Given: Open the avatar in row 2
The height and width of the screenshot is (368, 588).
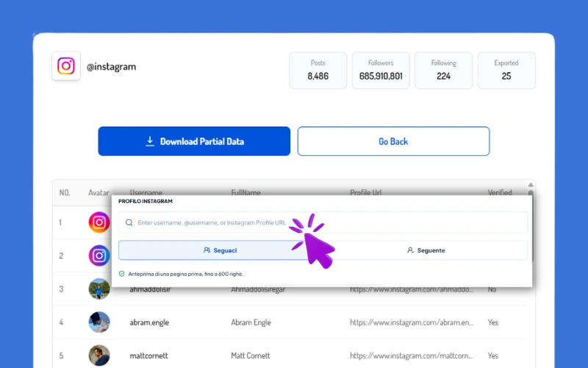Looking at the screenshot, I should click(x=99, y=255).
